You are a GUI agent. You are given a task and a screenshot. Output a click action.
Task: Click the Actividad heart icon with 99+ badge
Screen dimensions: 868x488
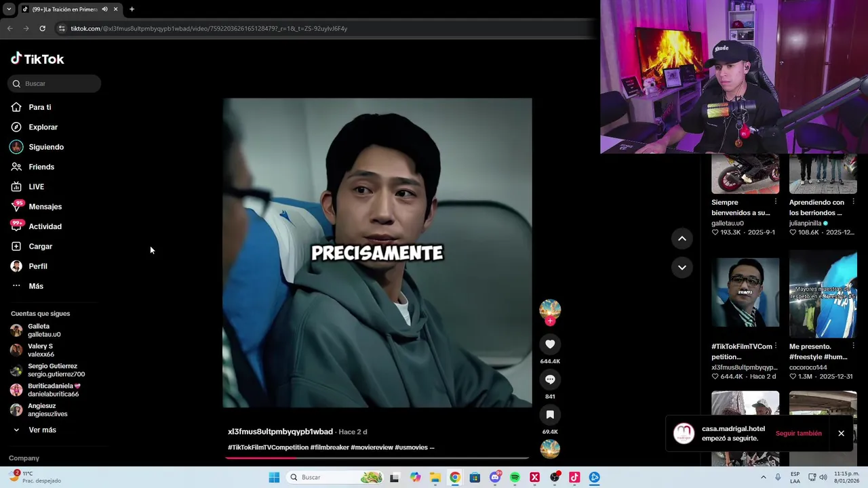tap(16, 226)
